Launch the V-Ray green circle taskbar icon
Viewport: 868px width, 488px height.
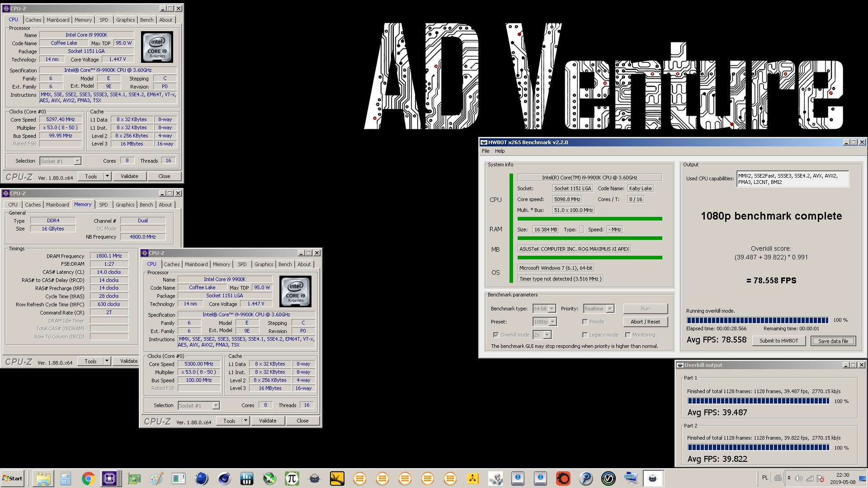609,479
